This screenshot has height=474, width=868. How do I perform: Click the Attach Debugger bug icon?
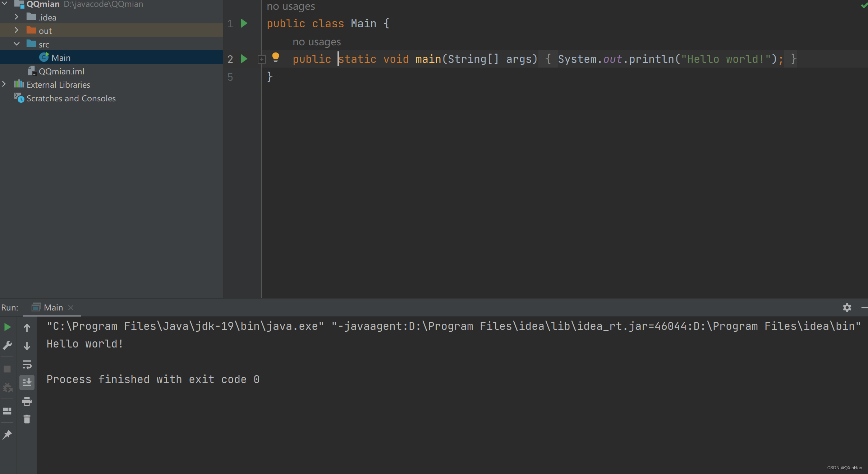pyautogui.click(x=7, y=388)
